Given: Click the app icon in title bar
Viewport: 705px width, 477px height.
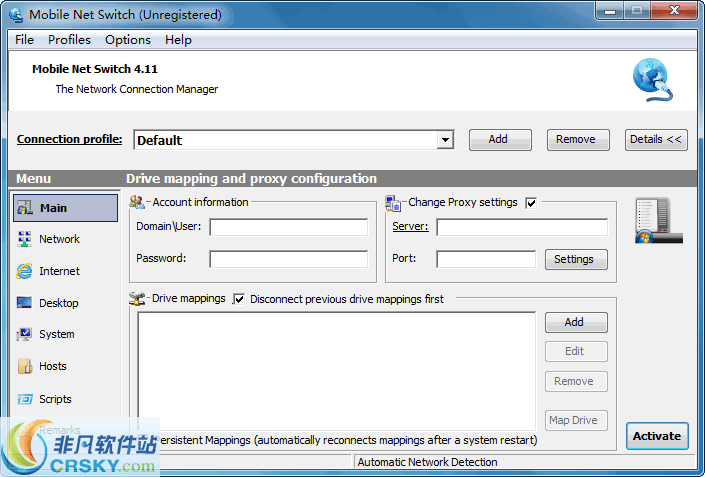Looking at the screenshot, I should (x=16, y=15).
